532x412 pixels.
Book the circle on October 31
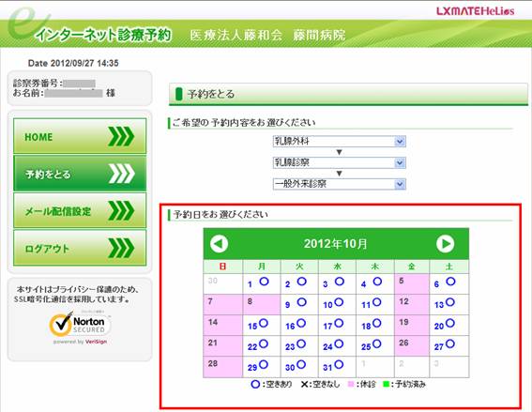[339, 364]
